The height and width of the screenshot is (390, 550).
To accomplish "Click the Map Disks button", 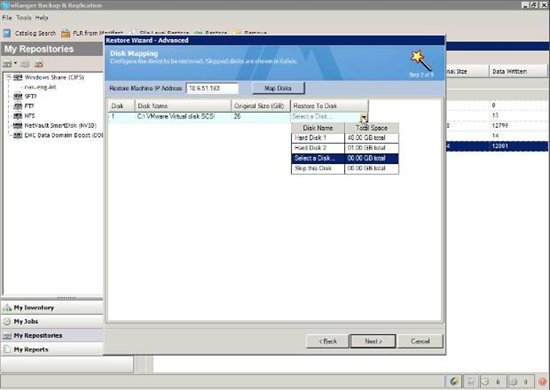I will [278, 88].
